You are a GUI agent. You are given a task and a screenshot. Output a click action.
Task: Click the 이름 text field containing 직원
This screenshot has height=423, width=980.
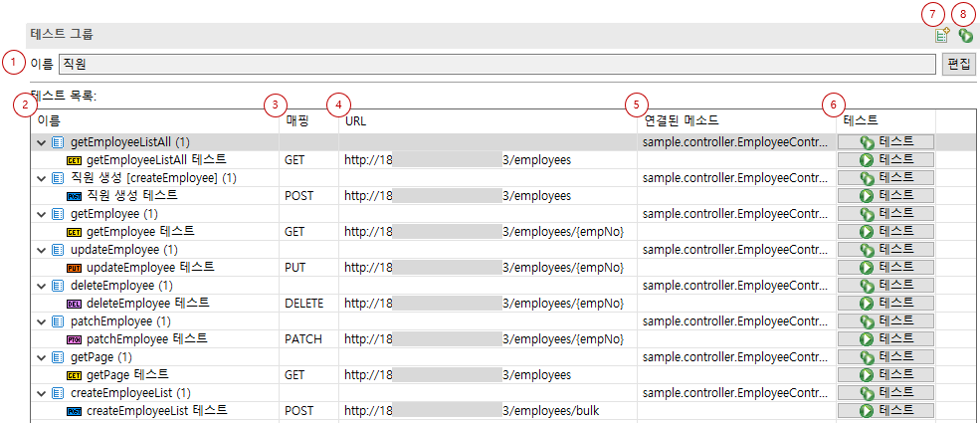pyautogui.click(x=497, y=65)
